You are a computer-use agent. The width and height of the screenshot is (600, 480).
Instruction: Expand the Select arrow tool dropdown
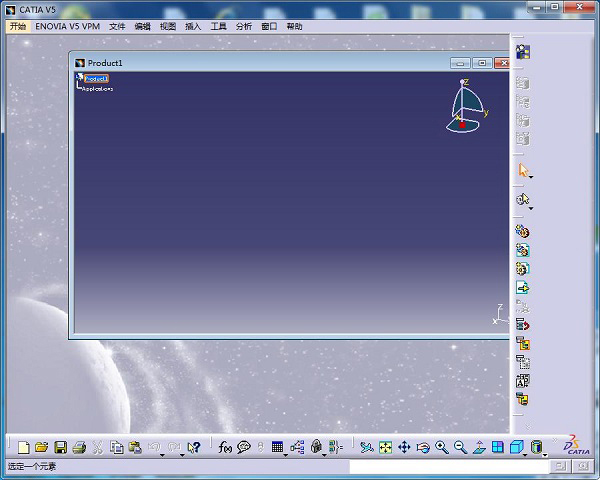click(x=531, y=177)
